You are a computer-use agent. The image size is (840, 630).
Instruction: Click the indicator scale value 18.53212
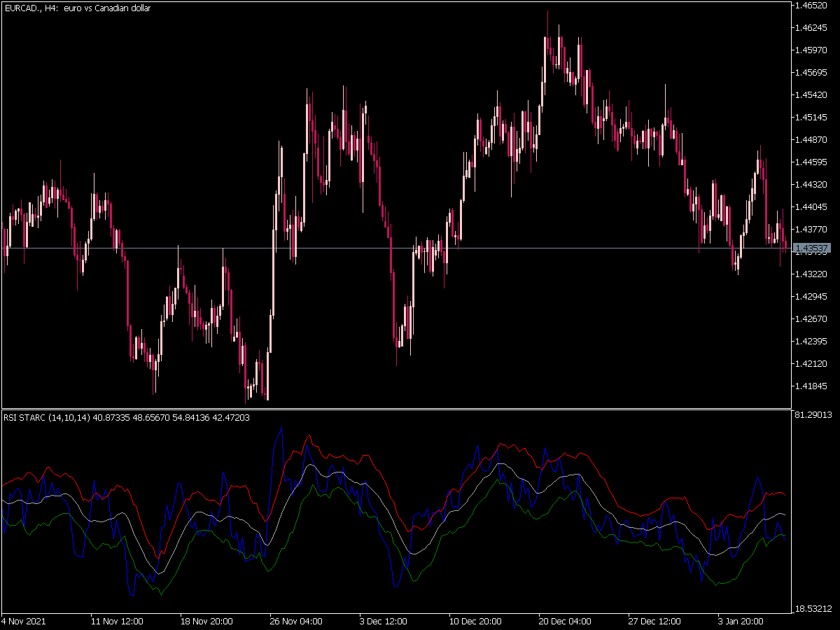(814, 609)
